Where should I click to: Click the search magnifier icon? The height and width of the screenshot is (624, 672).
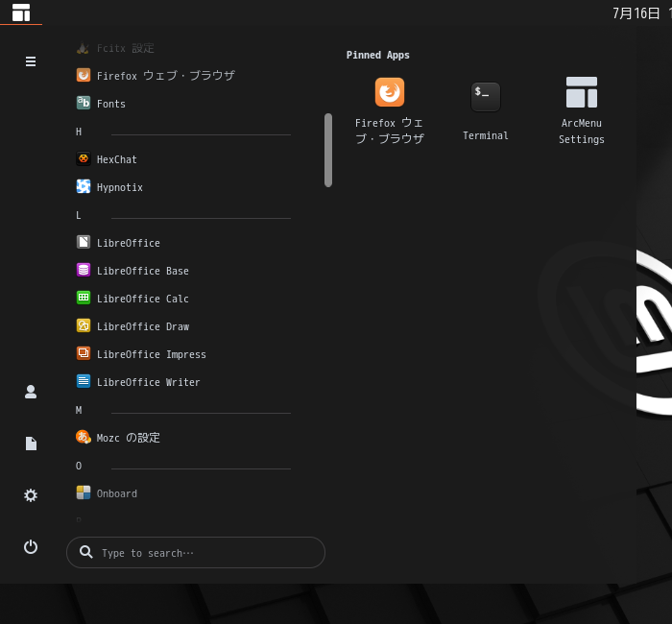85,552
